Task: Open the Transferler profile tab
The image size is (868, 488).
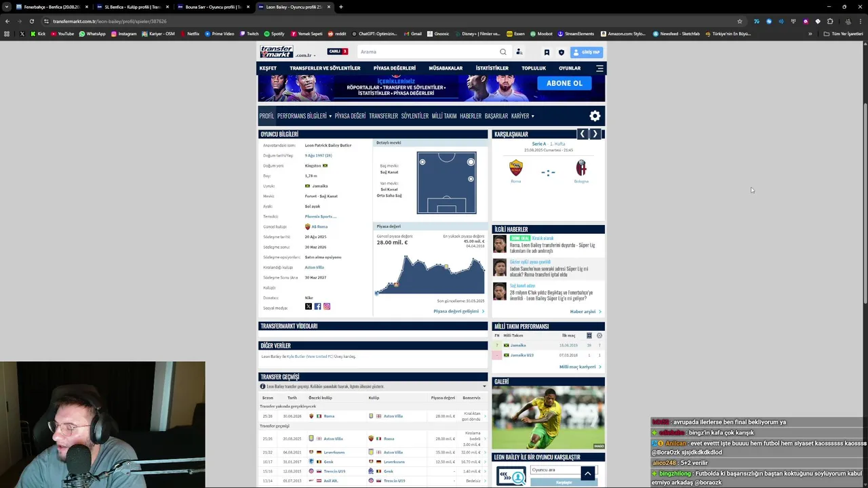Action: pyautogui.click(x=383, y=116)
